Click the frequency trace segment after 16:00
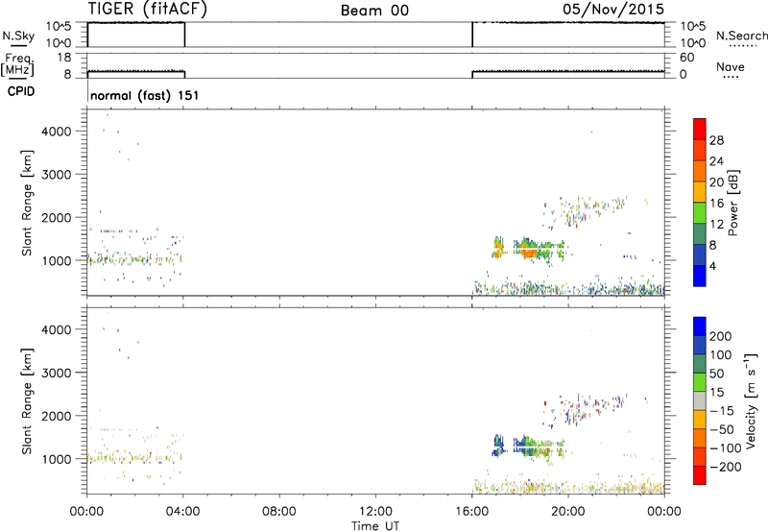The width and height of the screenshot is (768, 532). [568, 71]
